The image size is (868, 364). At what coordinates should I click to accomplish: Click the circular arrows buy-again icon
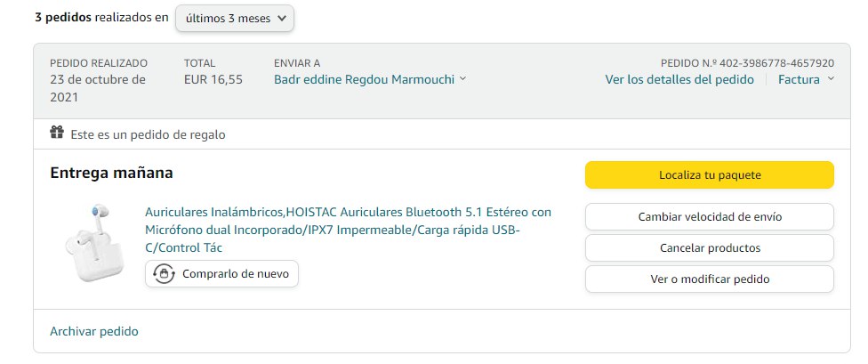pos(165,274)
